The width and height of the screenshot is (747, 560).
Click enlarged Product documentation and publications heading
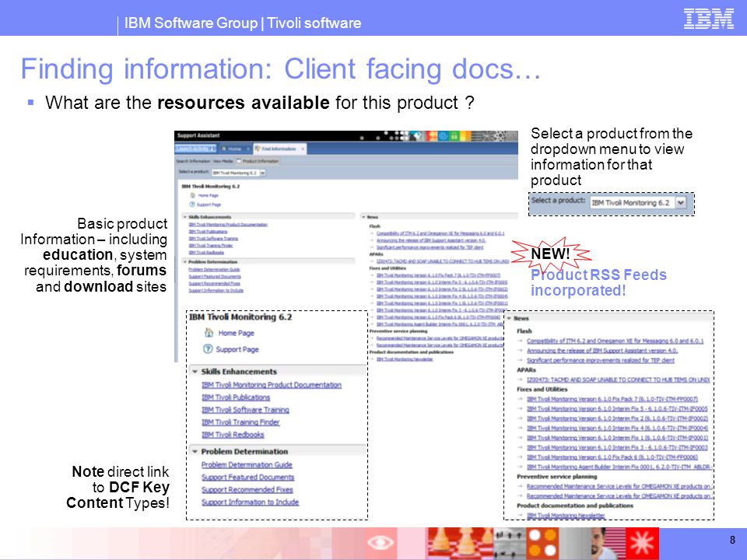(575, 506)
